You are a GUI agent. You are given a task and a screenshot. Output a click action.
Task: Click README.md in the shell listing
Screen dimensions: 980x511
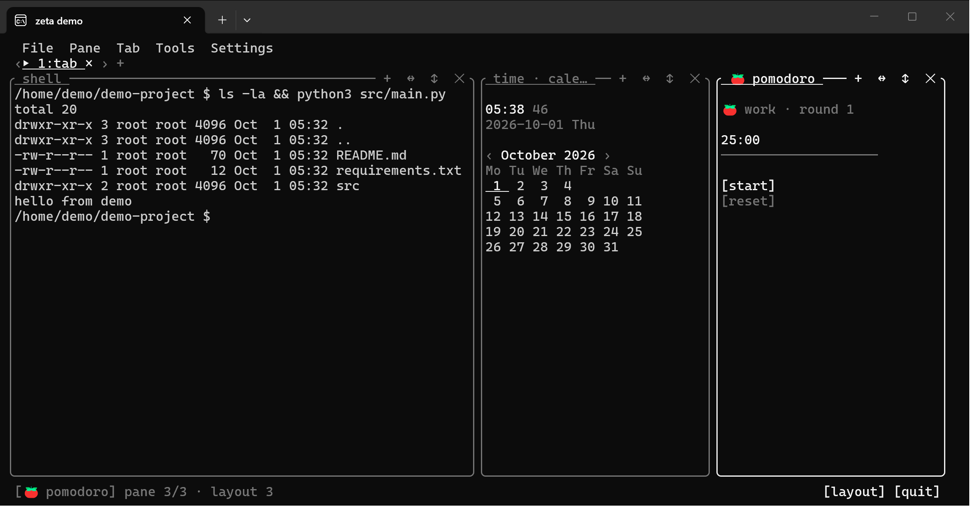(371, 155)
